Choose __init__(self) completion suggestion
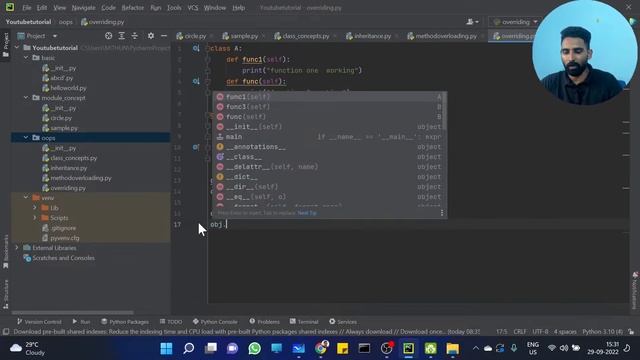 coord(329,127)
